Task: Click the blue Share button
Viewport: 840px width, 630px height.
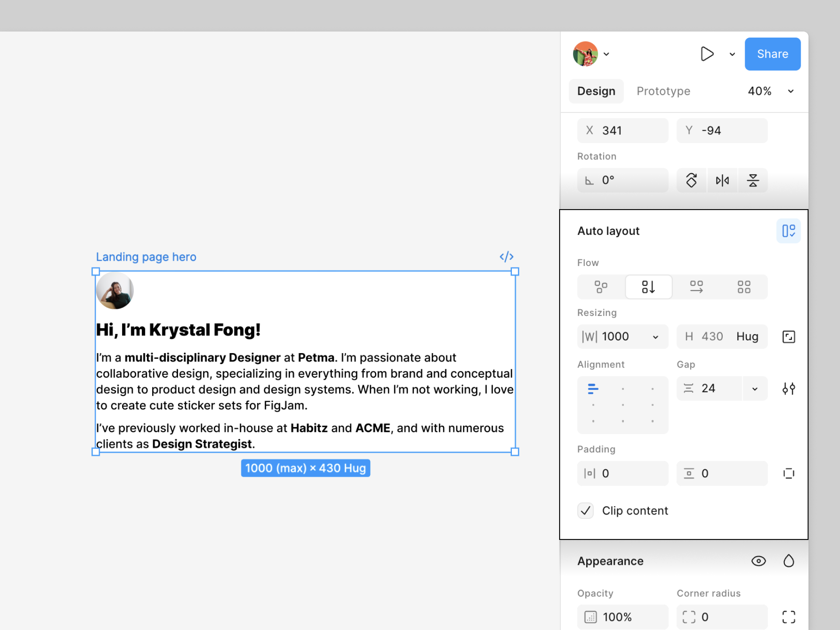Action: click(772, 54)
